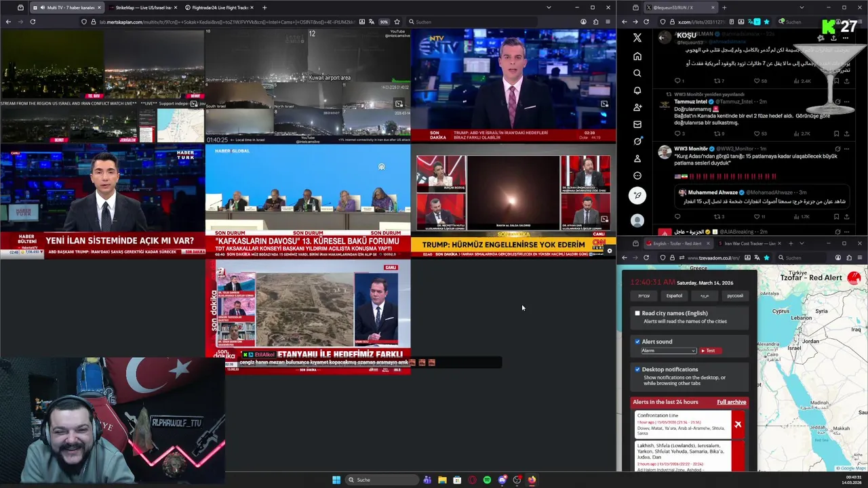Reload the Multi TV page

click(33, 22)
